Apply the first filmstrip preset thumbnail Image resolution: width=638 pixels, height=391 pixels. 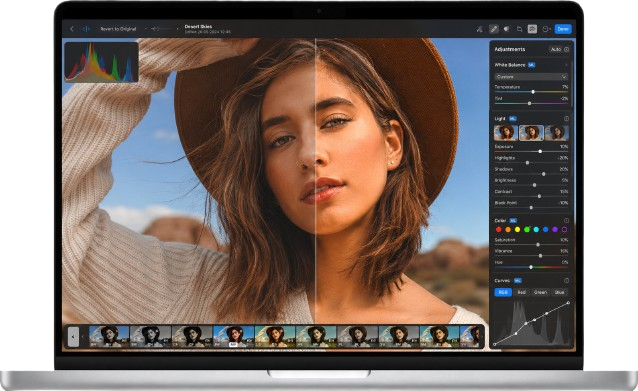109,336
